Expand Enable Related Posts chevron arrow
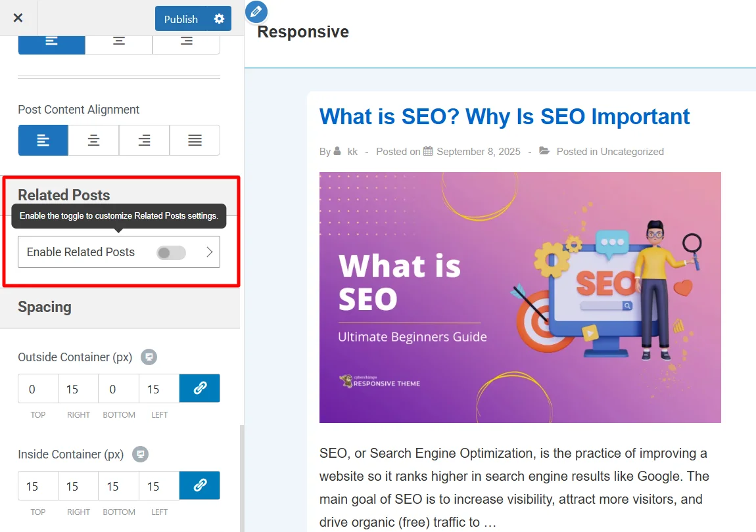756x532 pixels. pyautogui.click(x=209, y=252)
